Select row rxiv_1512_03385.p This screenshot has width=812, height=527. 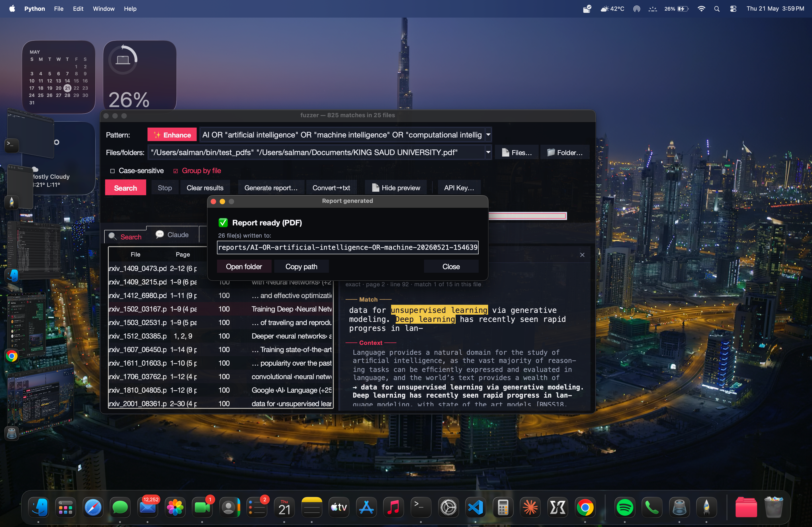220,336
